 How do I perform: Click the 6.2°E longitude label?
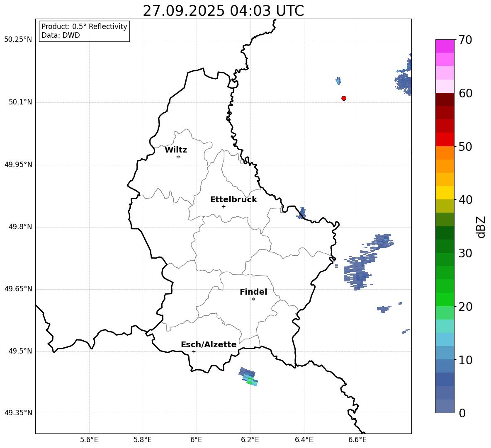click(x=250, y=440)
